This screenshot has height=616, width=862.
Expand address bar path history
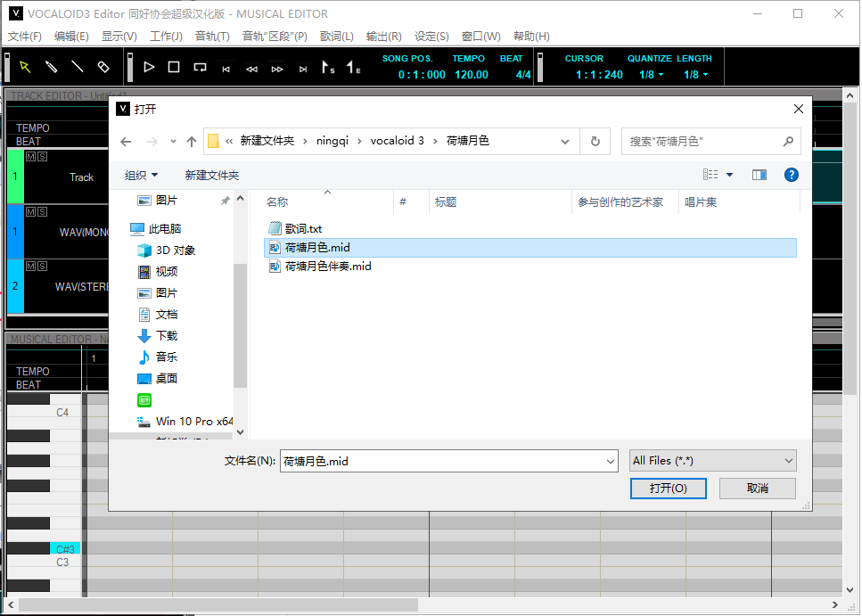564,142
